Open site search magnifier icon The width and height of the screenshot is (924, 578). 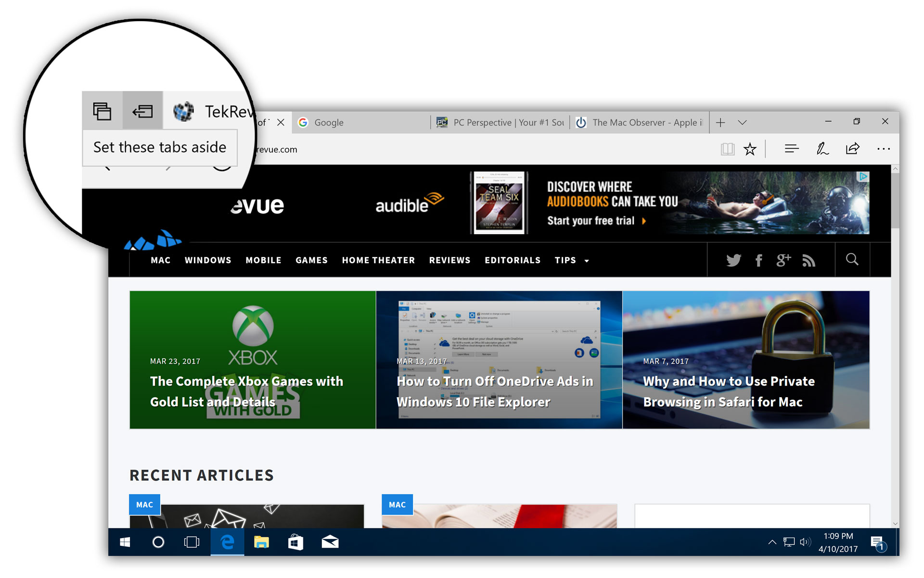[x=852, y=260]
